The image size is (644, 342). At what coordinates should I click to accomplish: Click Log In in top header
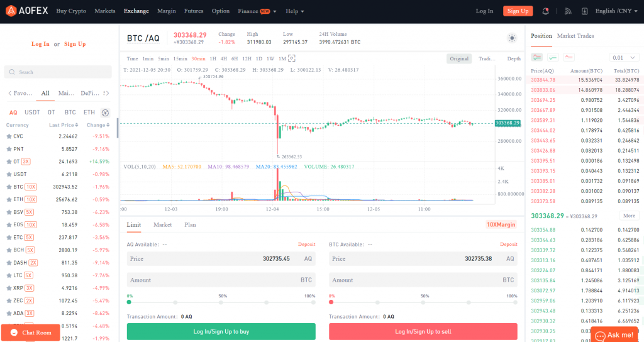pyautogui.click(x=484, y=11)
